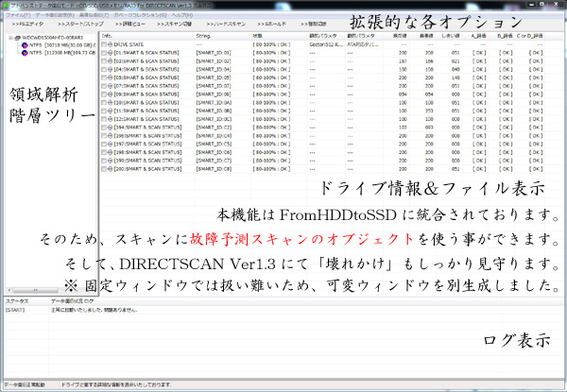Screen dimensions: 567x392
Task: Click the >>スタート/ストップ button
Action: pyautogui.click(x=80, y=25)
